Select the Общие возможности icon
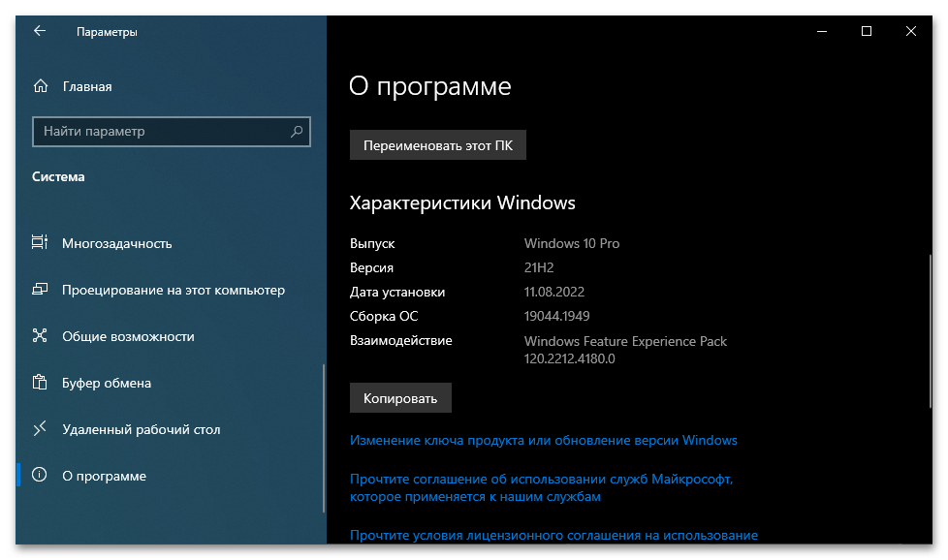This screenshot has height=560, width=948. point(40,336)
